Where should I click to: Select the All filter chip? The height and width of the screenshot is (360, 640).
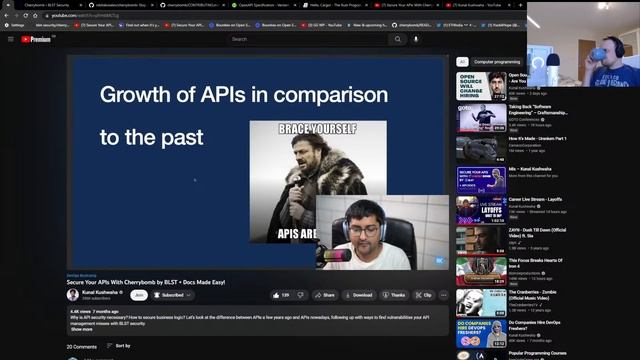click(x=462, y=62)
